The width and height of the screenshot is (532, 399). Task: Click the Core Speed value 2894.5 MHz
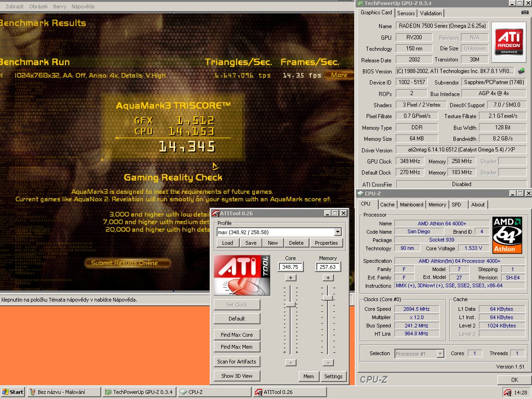click(x=416, y=309)
